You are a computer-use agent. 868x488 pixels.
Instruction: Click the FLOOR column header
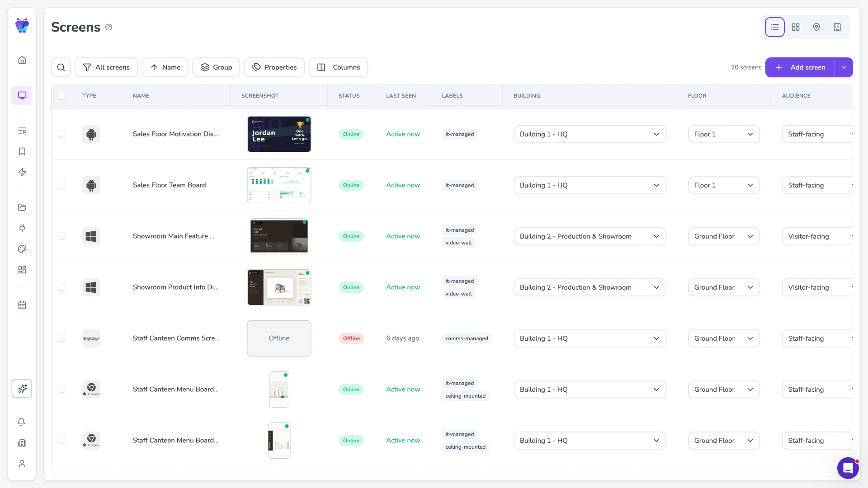697,96
